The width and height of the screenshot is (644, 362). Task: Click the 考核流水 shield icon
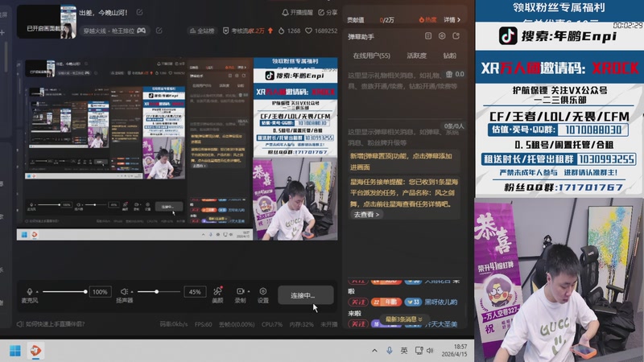225,31
